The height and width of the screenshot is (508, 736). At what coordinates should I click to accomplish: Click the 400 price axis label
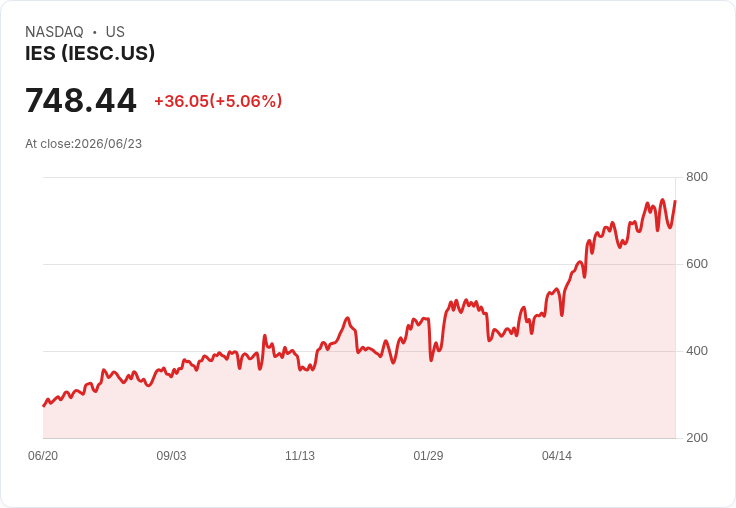pyautogui.click(x=697, y=351)
